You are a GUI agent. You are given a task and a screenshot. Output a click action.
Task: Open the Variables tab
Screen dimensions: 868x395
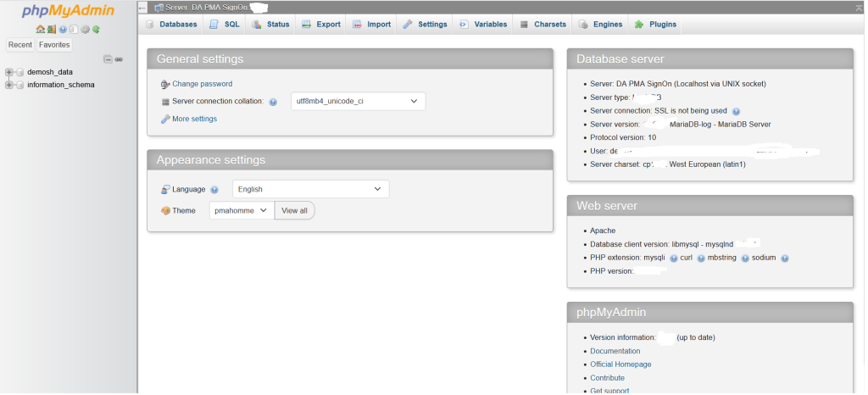point(482,25)
